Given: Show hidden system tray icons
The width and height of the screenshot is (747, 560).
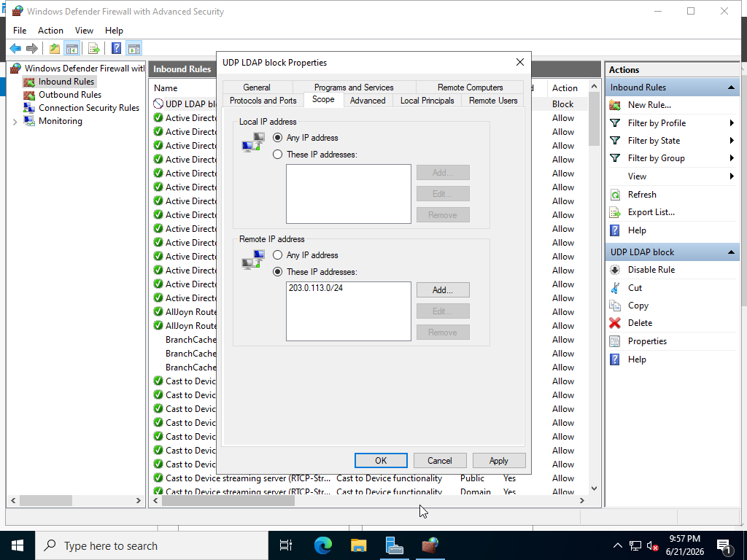Looking at the screenshot, I should coord(617,545).
